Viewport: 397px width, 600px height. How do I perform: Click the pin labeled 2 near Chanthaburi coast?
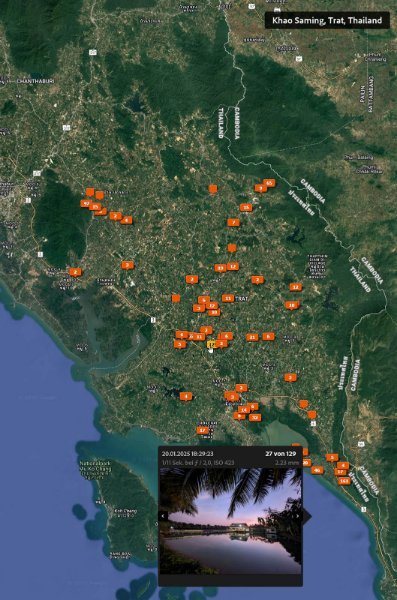[75, 272]
